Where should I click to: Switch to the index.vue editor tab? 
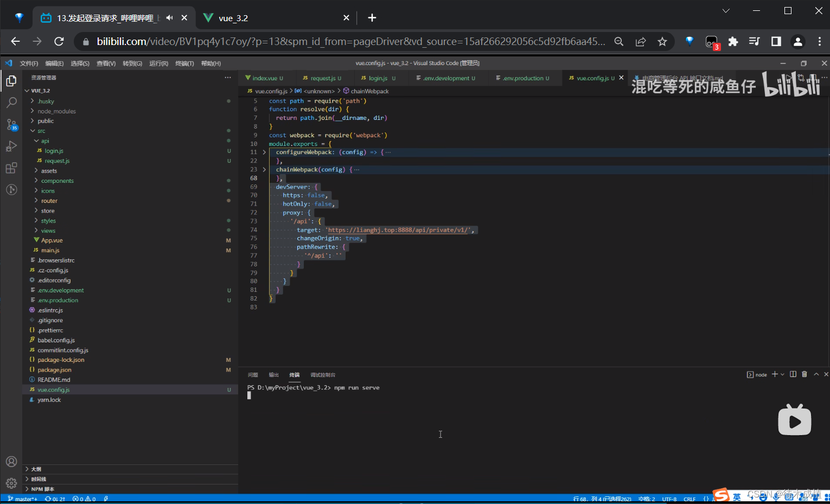click(x=265, y=78)
